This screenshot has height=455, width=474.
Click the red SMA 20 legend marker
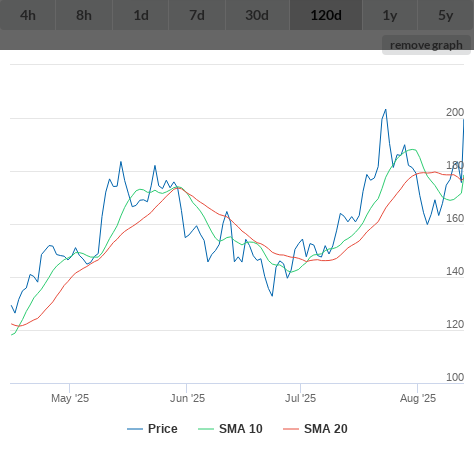291,429
